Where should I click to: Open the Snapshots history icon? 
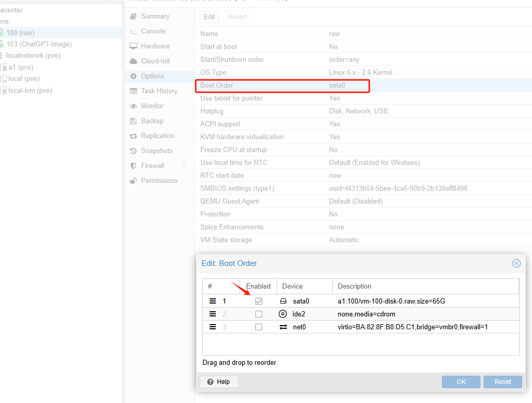coord(133,151)
